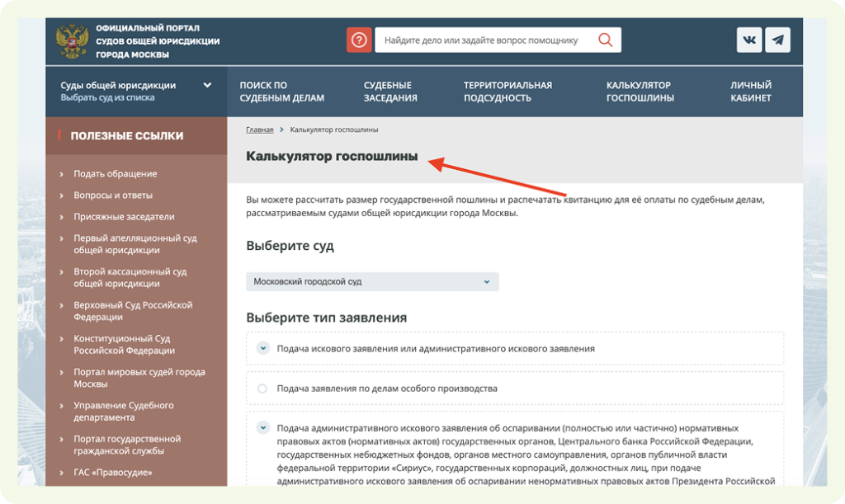Open Поиск по судебным делам menu

click(x=281, y=92)
